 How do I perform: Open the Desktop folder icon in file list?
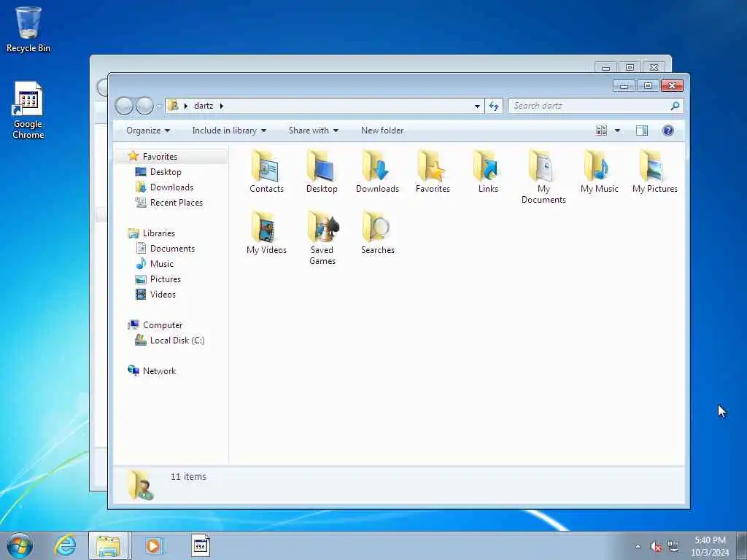pos(322,171)
